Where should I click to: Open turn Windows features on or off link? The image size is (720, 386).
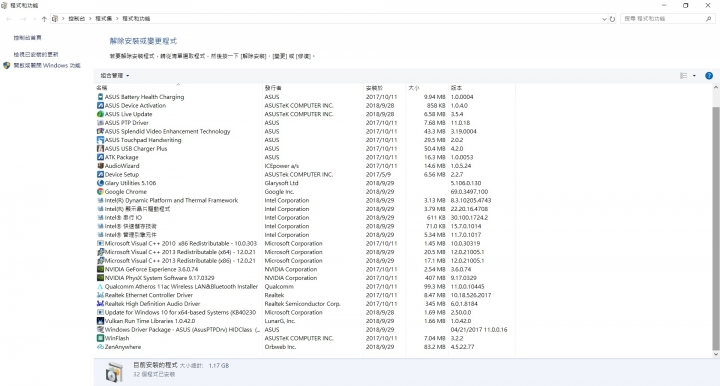pos(47,66)
